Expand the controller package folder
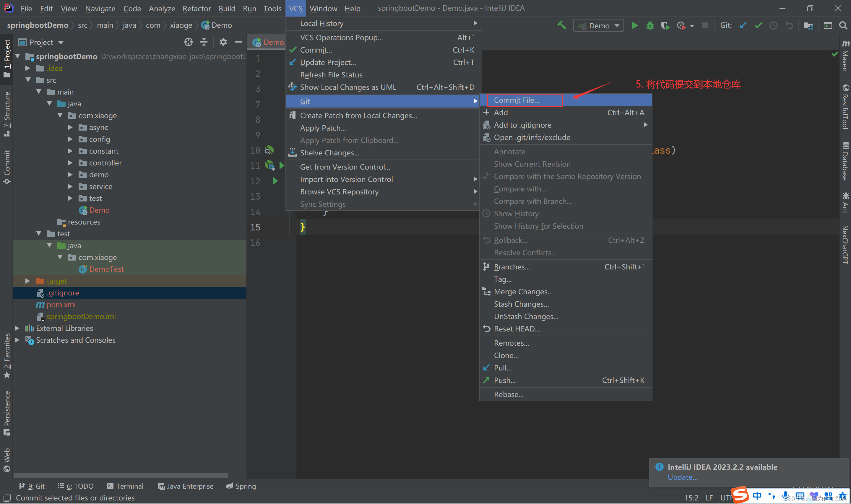 70,163
